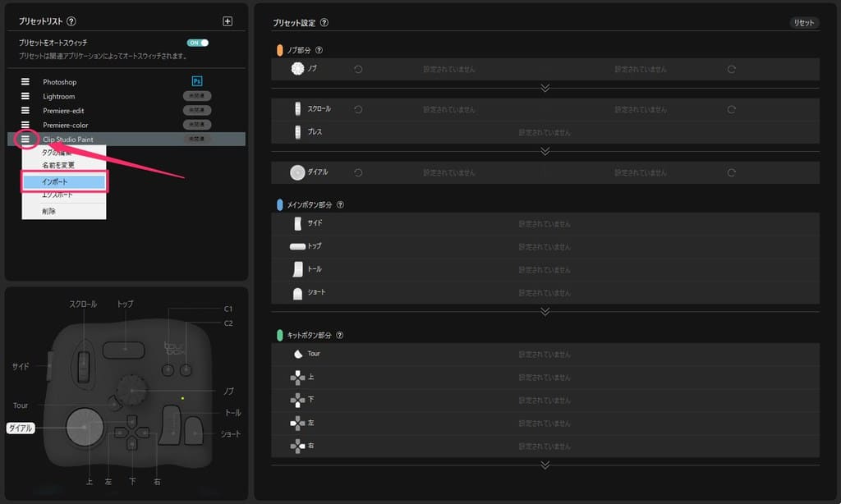Turn off the preset auto-switch toggle
Image resolution: width=841 pixels, height=504 pixels.
(197, 43)
